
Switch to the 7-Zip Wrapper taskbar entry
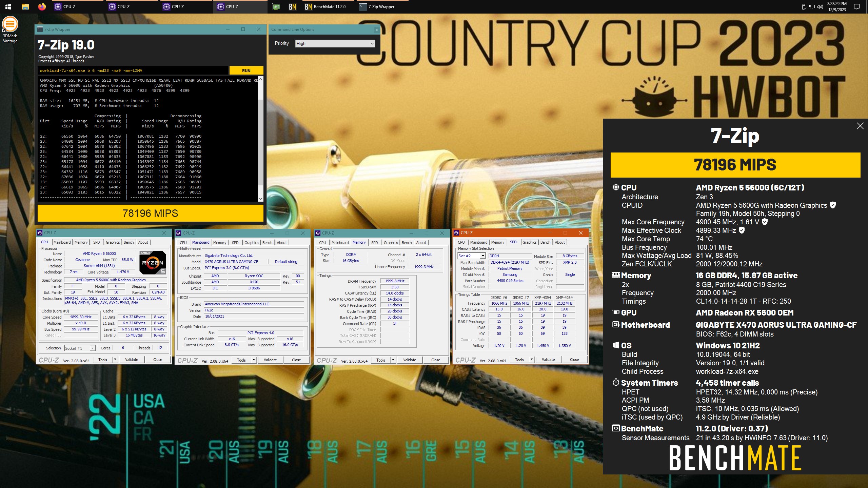coord(382,6)
